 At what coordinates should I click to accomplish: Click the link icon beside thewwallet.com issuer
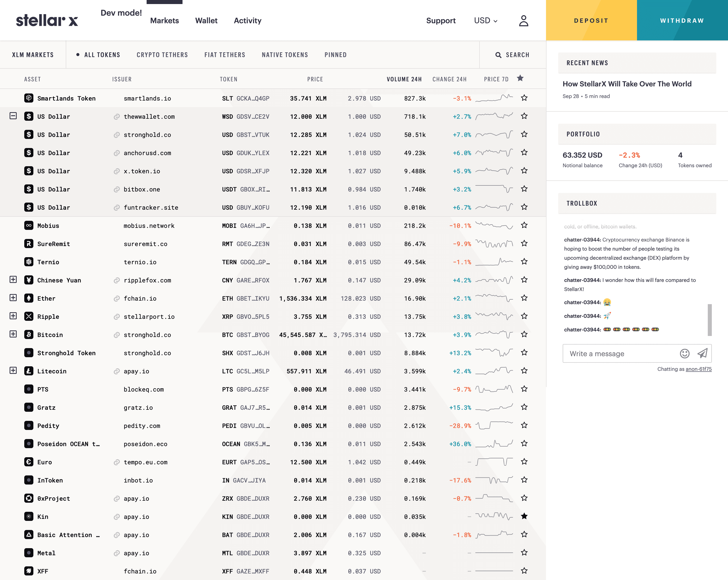point(117,117)
